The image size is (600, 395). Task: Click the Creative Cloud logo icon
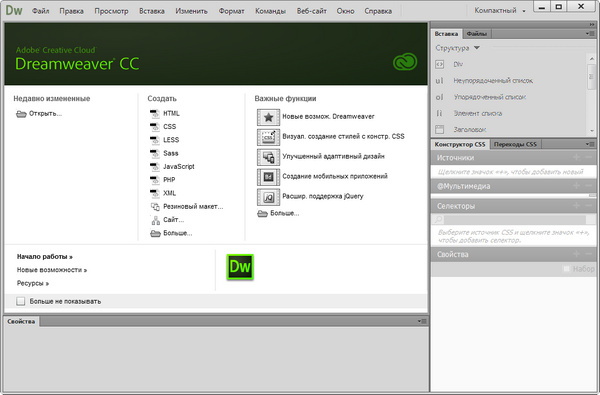(405, 62)
